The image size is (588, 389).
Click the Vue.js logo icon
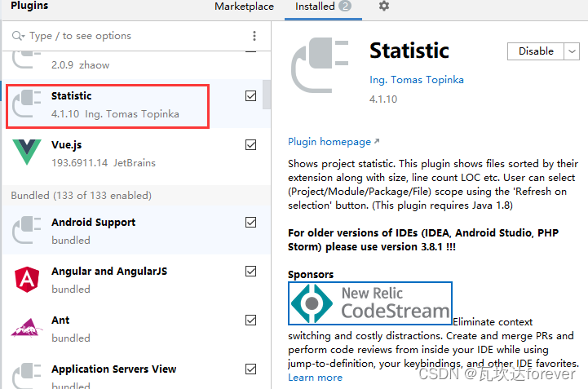click(27, 152)
